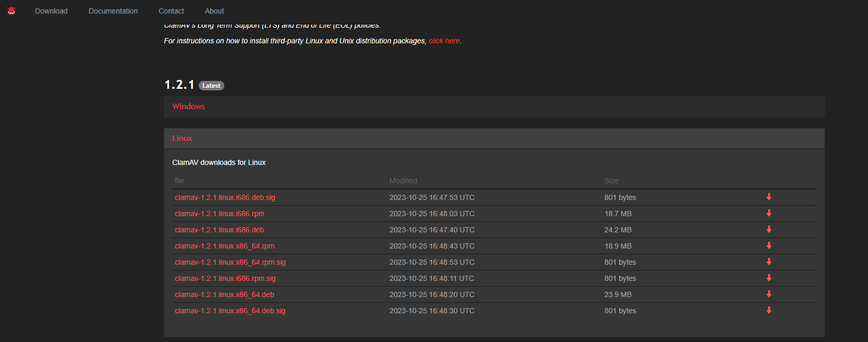Click download arrow for linux.x86_64.rpm 18.9 MB
Screen dimensions: 868x342
click(x=769, y=245)
